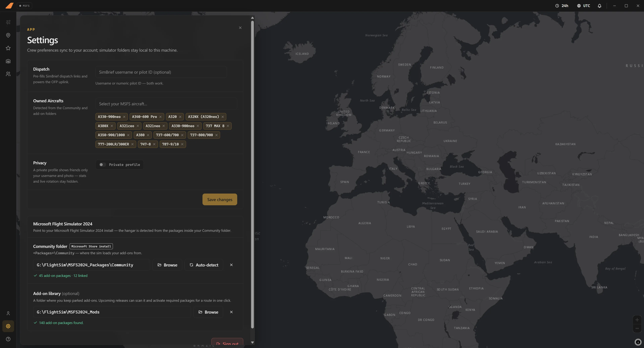
Task: Open the star favorites sidebar icon
Action: (x=8, y=48)
